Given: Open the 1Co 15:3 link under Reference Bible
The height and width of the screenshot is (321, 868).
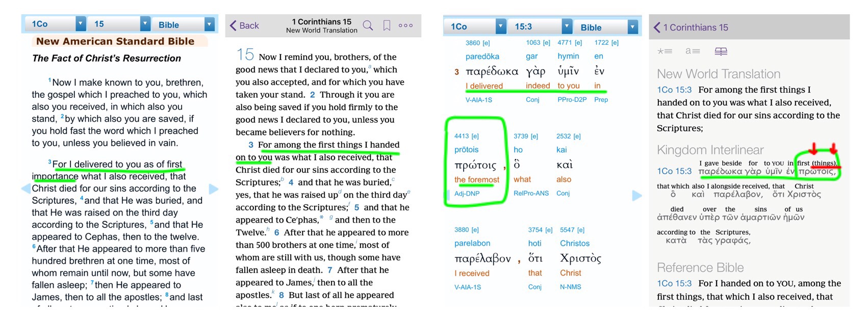Looking at the screenshot, I should pyautogui.click(x=674, y=283).
